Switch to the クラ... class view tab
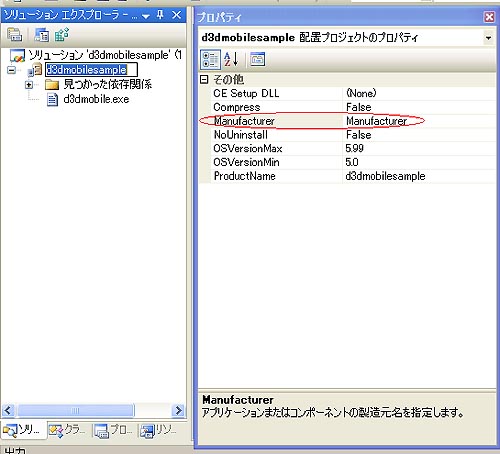The width and height of the screenshot is (500, 454). pos(67,430)
